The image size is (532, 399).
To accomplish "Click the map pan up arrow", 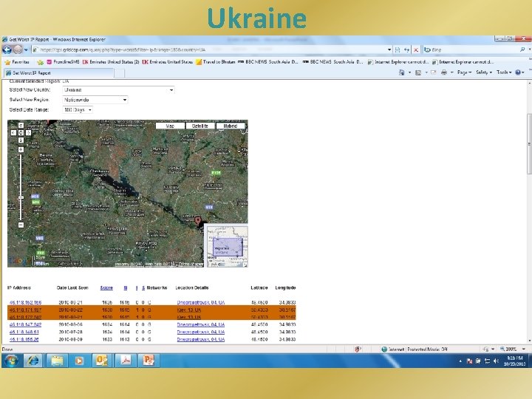I will point(21,126).
